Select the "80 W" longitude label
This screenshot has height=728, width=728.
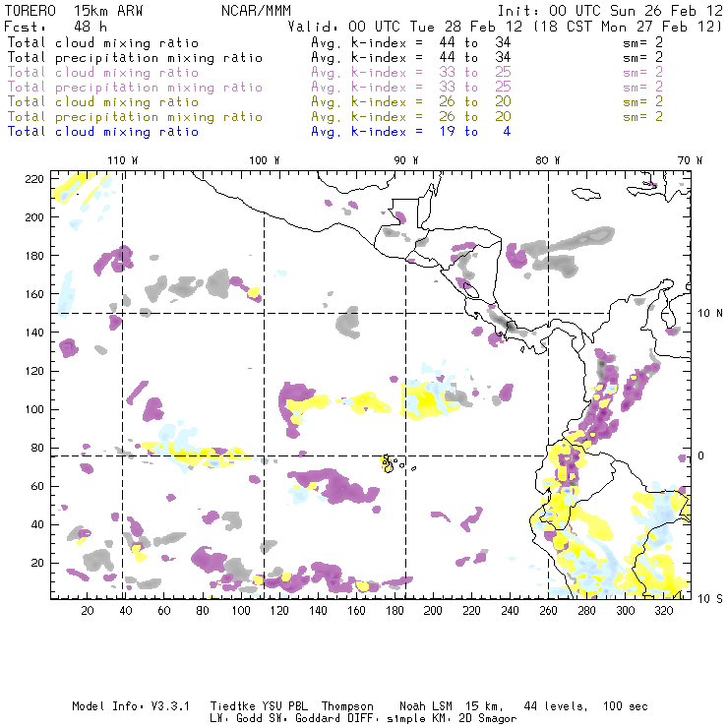(x=548, y=160)
